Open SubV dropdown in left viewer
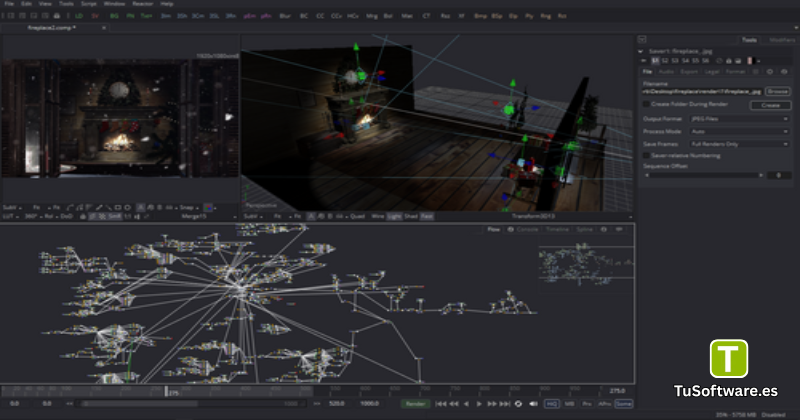Viewport: 800px width, 420px height. pos(12,208)
